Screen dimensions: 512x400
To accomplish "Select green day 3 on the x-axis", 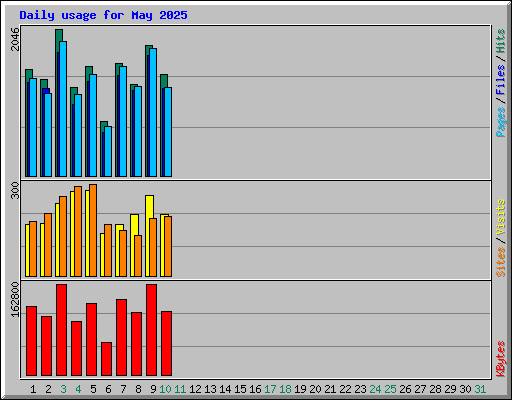I will [63, 389].
